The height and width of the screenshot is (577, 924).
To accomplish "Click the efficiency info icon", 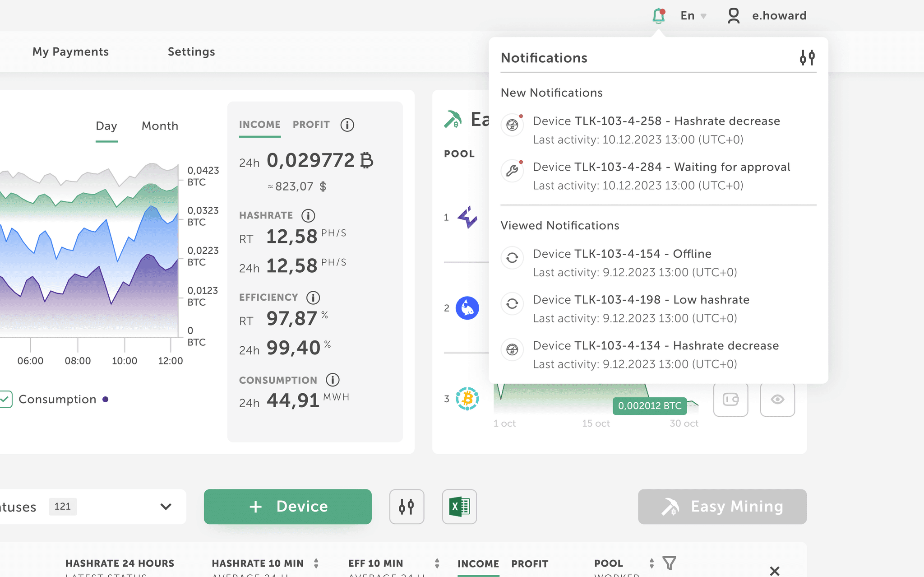I will pos(313,298).
